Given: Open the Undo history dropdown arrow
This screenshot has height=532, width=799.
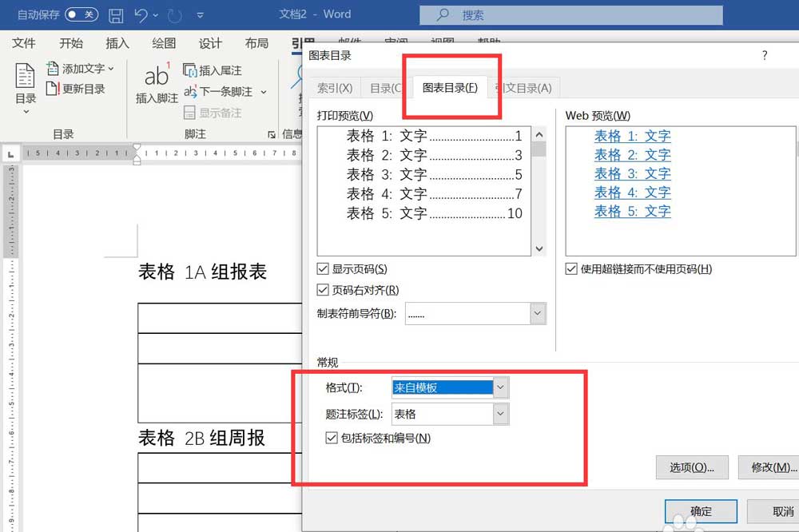Looking at the screenshot, I should (x=156, y=15).
